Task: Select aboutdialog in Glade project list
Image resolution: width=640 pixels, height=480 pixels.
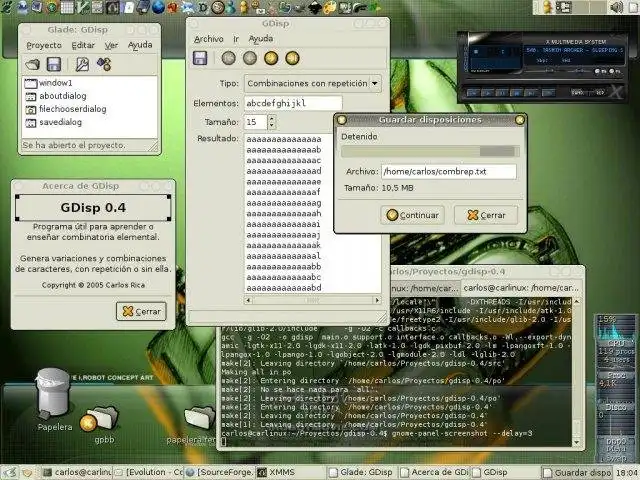Action: 90,96
